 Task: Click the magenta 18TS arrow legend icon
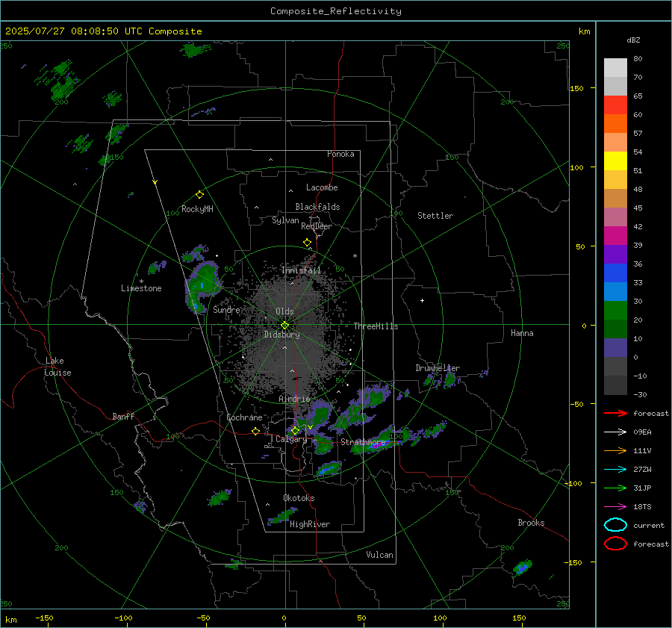tap(615, 507)
